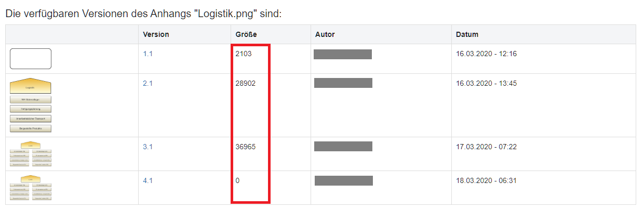Click the date 16.03.2020 - 12:16
Viewport: 644px width, 209px height.
486,54
